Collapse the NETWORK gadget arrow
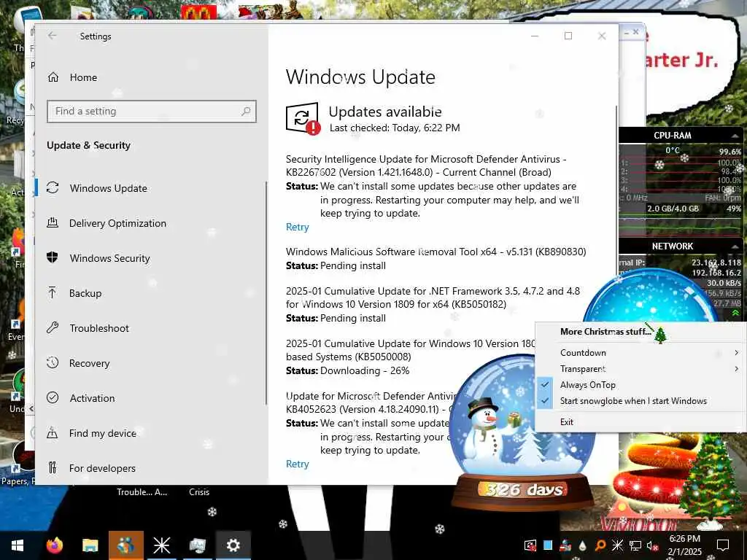747x560 pixels. (x=735, y=246)
